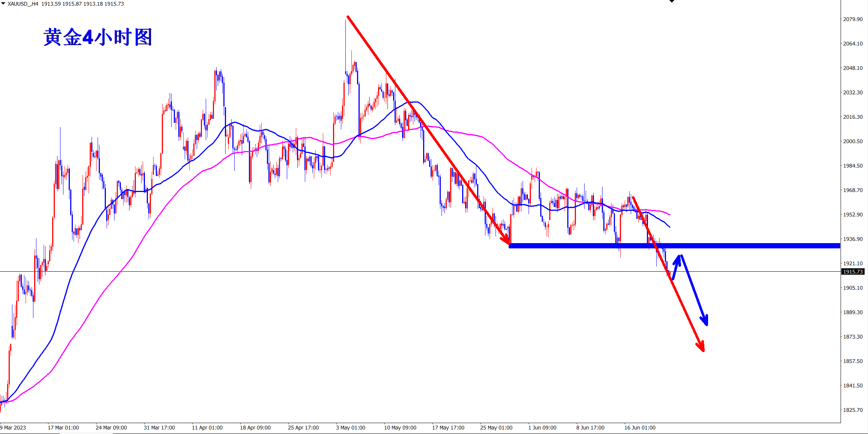Screen dimensions: 868x434
Task: Click the 16 Jun 01:00 date label
Action: (x=640, y=428)
